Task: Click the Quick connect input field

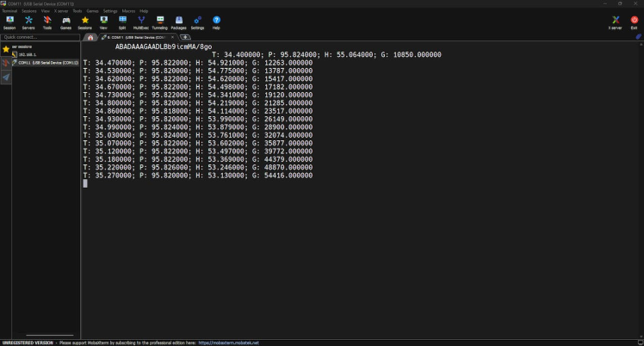Action: click(39, 37)
